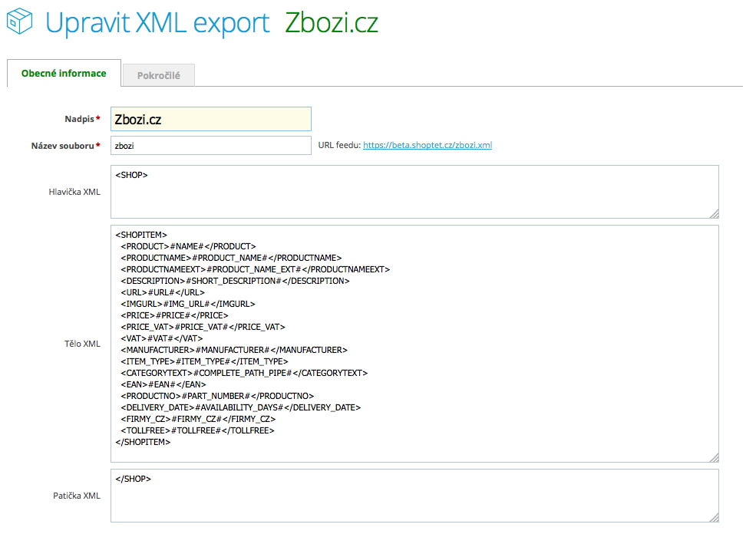Image resolution: width=756 pixels, height=534 pixels.
Task: Click the box package icon beside title
Action: (19, 21)
